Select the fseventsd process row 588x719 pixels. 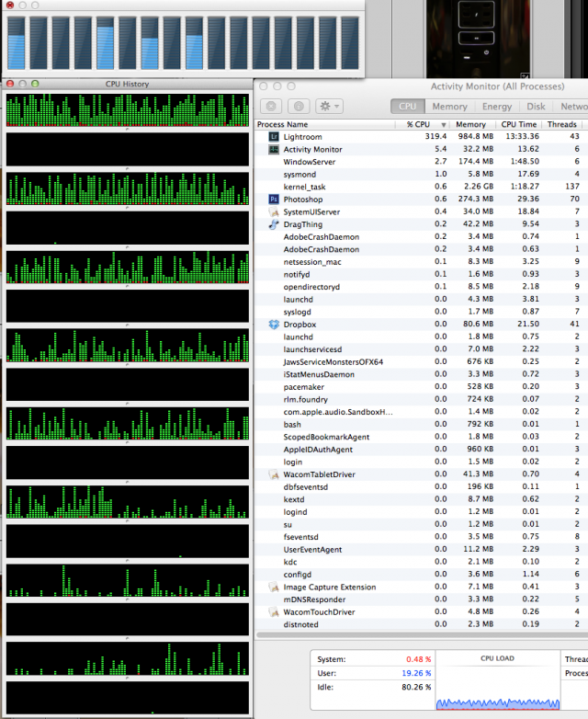click(x=421, y=537)
